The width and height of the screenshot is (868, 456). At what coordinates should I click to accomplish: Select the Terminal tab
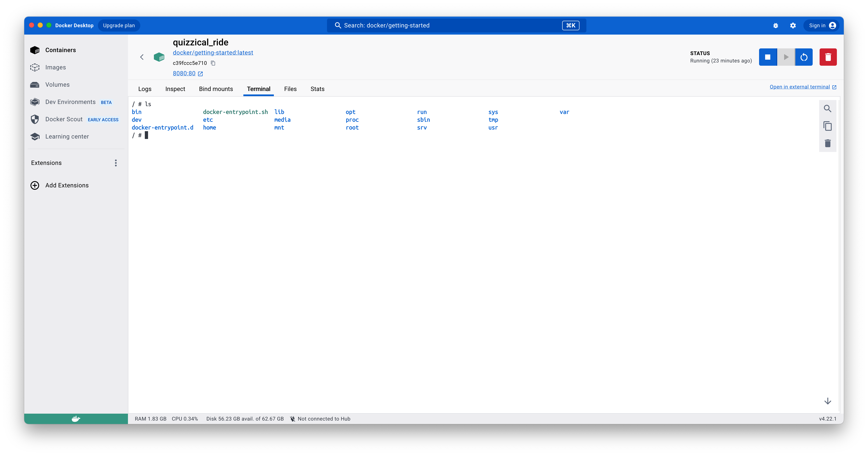click(258, 89)
